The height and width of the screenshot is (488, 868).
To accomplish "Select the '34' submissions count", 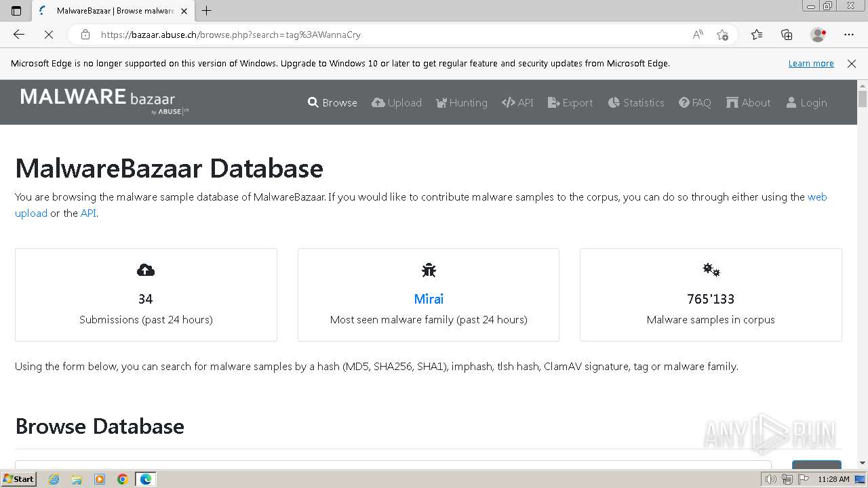I will click(146, 299).
